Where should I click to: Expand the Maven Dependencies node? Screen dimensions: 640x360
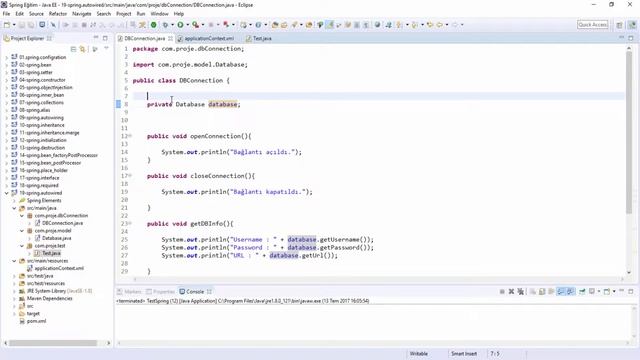(x=14, y=298)
